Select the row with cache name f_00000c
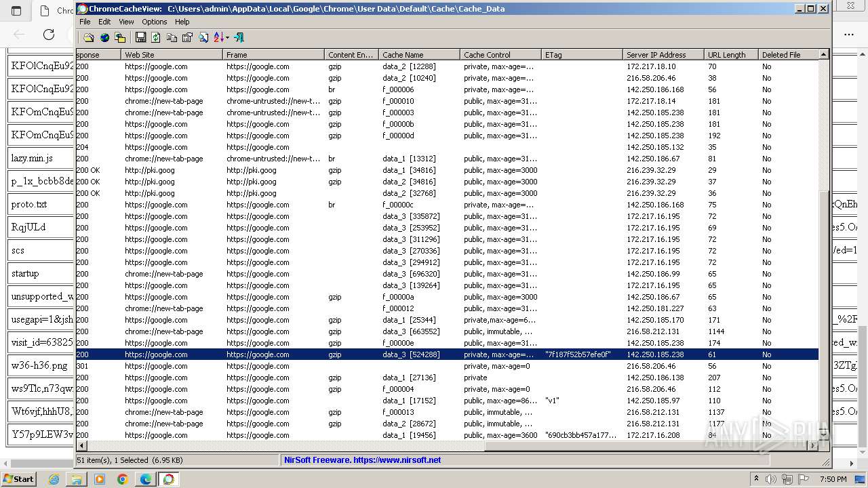This screenshot has width=868, height=488. pos(447,205)
